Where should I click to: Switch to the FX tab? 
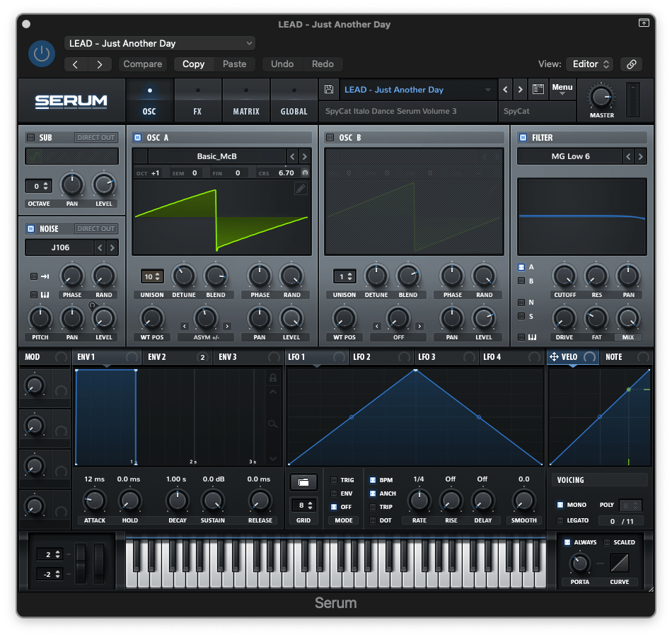pyautogui.click(x=197, y=102)
